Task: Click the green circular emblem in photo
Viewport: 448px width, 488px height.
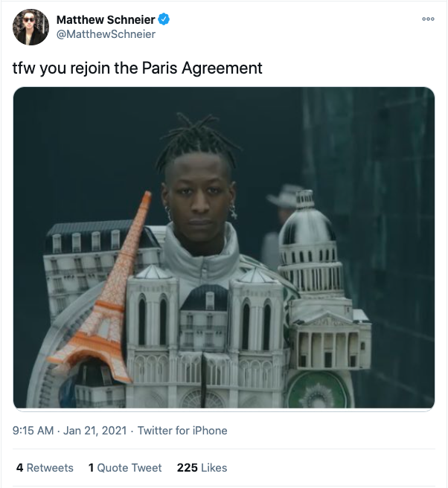Action: (319, 389)
